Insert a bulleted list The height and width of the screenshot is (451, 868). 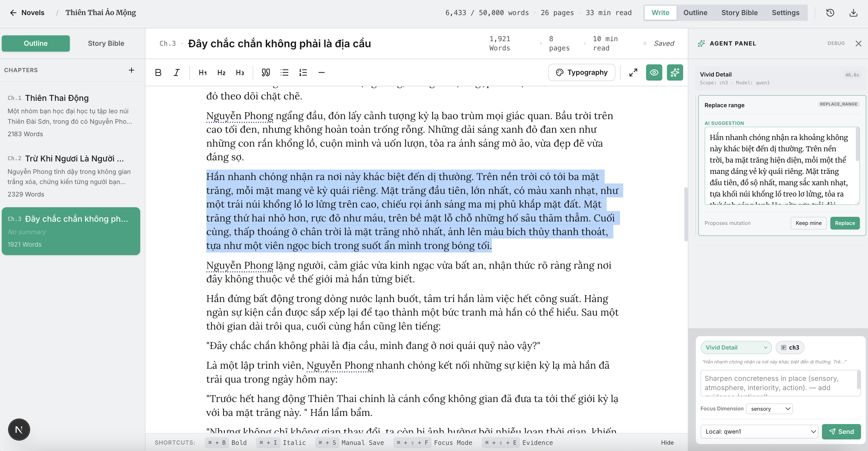(285, 72)
